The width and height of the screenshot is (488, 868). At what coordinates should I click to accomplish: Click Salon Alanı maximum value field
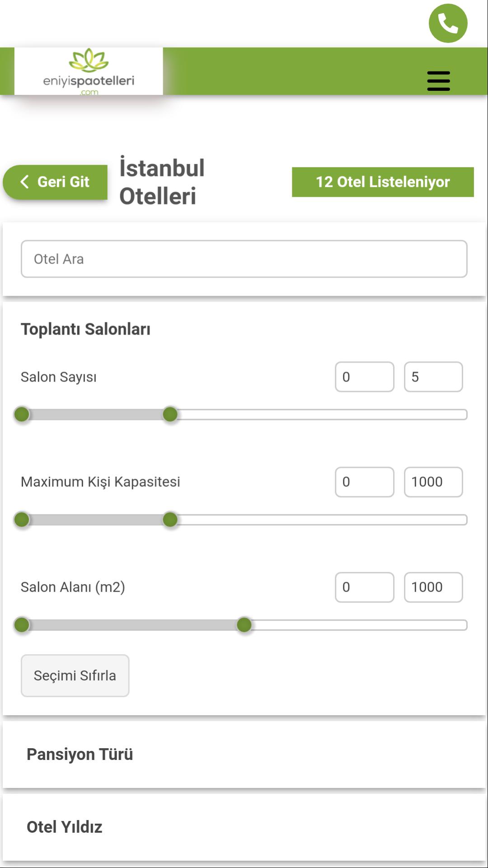tap(433, 587)
